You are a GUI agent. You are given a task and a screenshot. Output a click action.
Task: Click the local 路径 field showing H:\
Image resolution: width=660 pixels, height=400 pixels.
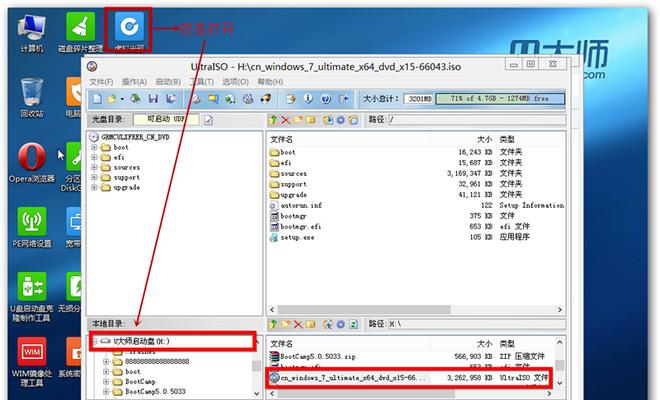pos(476,324)
